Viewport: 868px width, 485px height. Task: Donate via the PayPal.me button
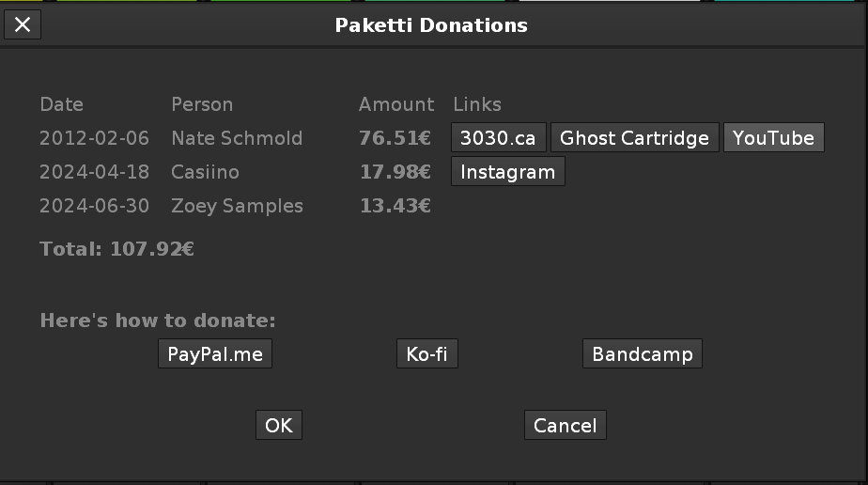[x=215, y=354]
